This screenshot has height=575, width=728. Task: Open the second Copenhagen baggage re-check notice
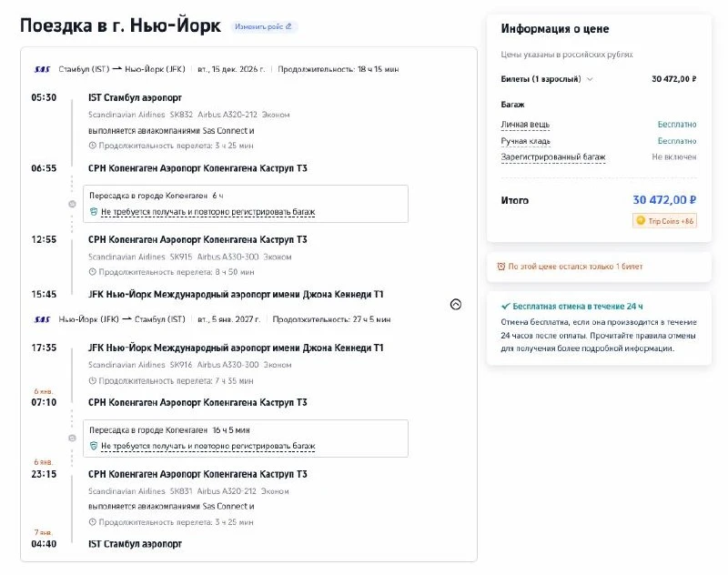[x=208, y=446]
